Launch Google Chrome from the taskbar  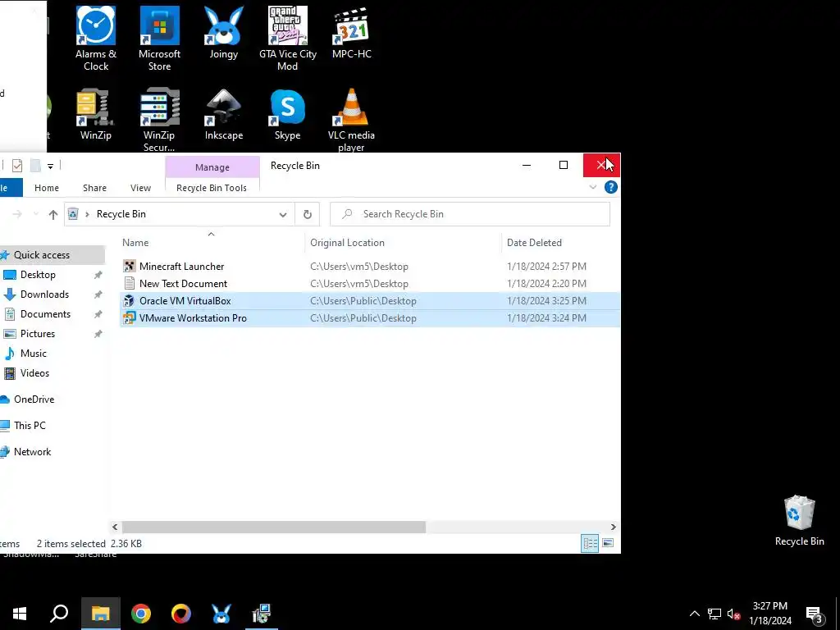[x=141, y=614]
